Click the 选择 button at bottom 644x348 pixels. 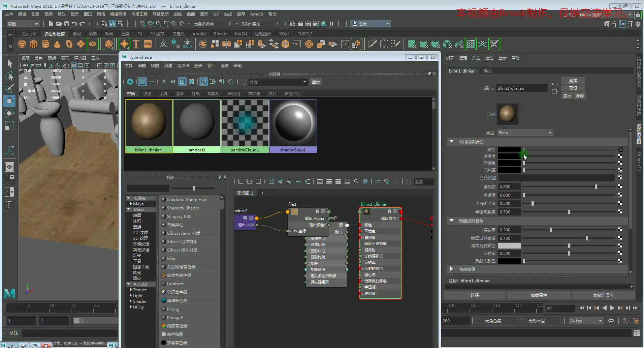(x=475, y=295)
